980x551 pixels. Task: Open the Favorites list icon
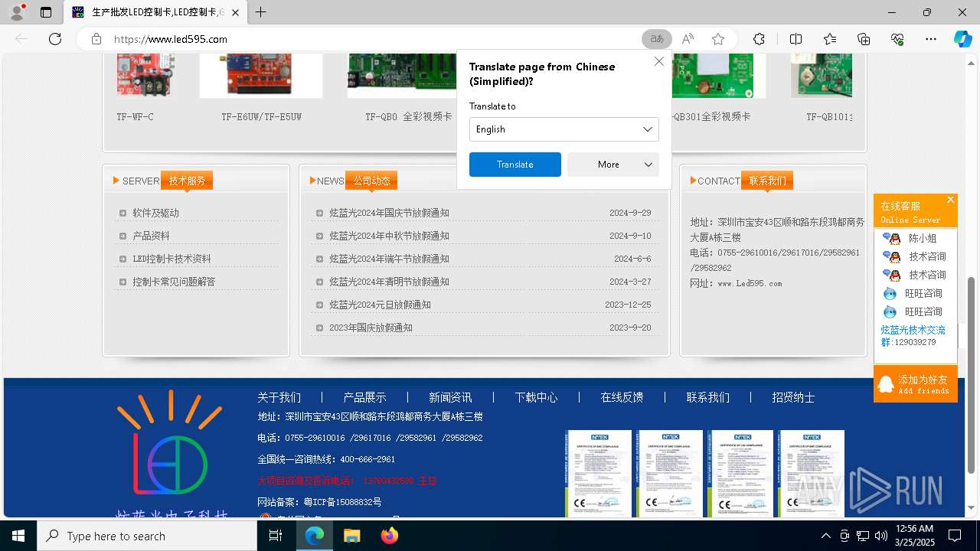coord(830,39)
